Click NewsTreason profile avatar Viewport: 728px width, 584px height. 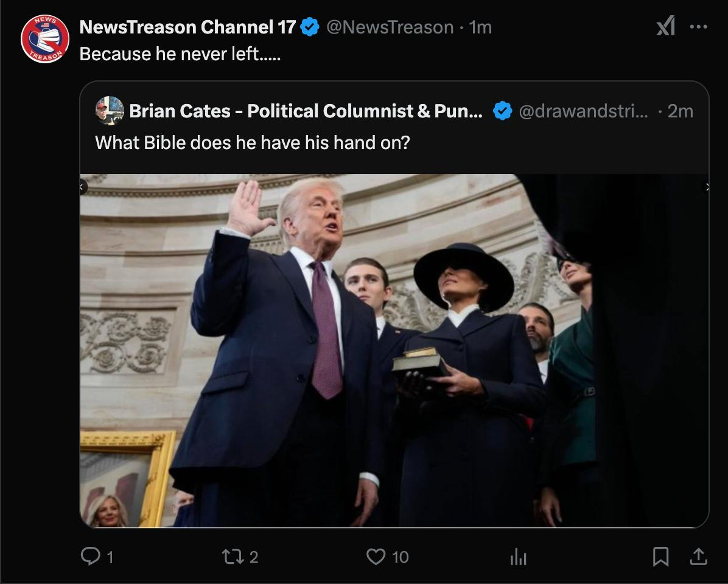click(45, 38)
